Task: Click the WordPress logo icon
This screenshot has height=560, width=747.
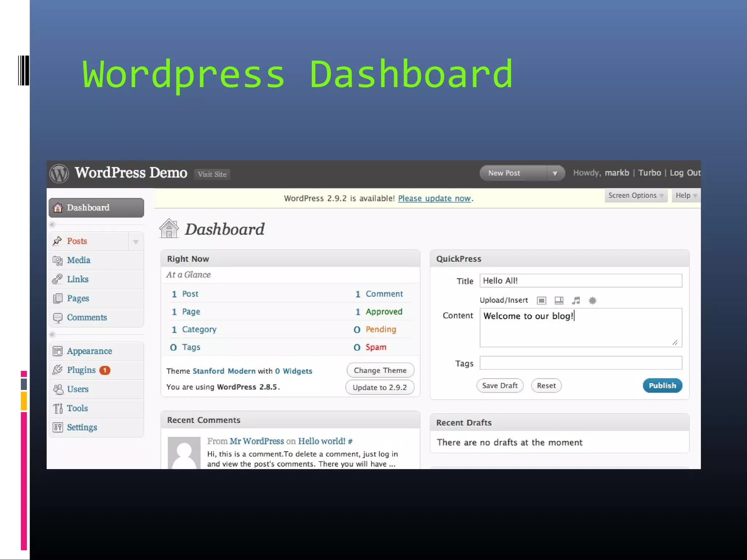Action: pyautogui.click(x=59, y=174)
